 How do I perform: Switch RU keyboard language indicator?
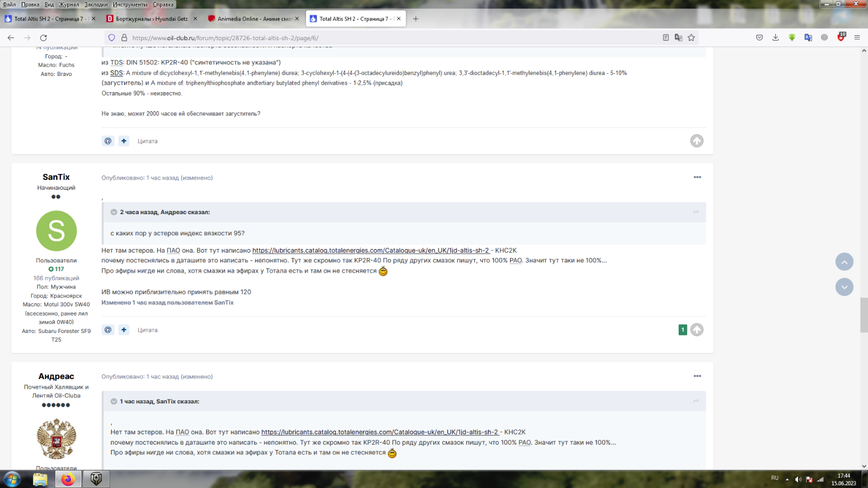(x=775, y=478)
